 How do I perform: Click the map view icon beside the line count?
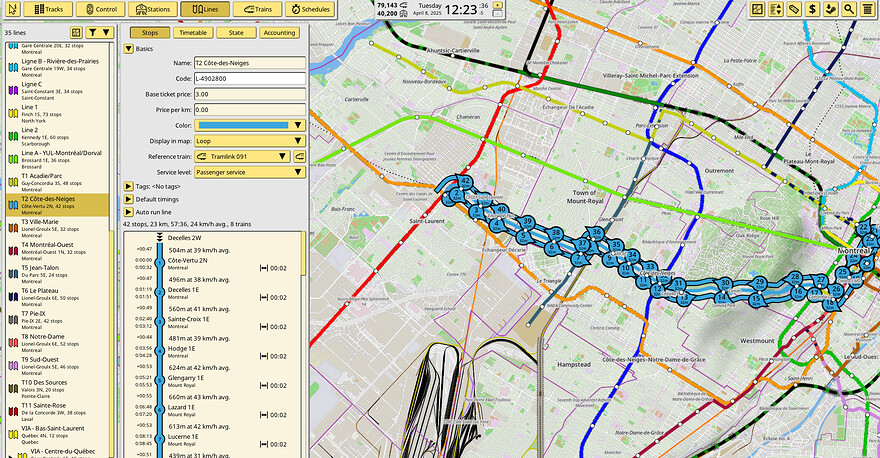pos(76,33)
